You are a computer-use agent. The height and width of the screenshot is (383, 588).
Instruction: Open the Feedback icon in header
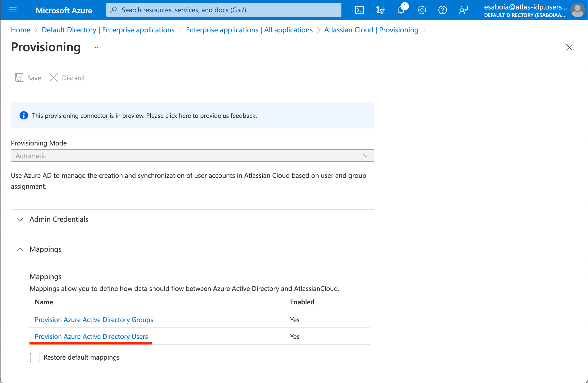pos(463,10)
